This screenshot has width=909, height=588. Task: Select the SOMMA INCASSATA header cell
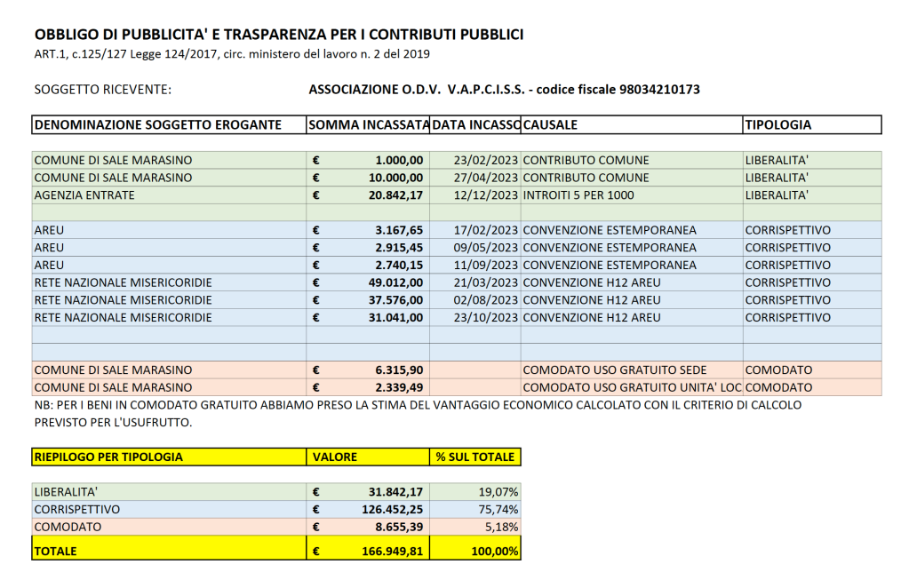368,125
